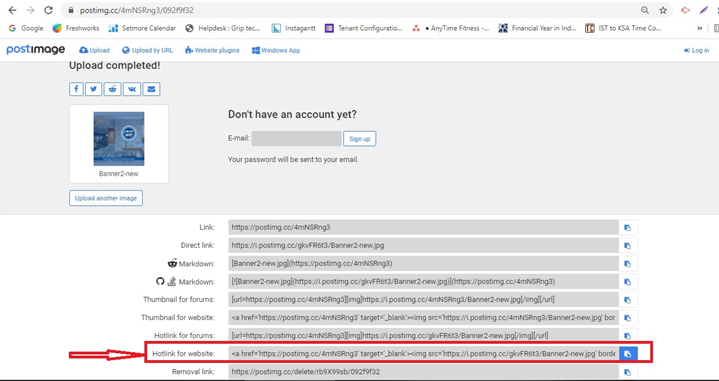The height and width of the screenshot is (381, 719).
Task: Select Thumbnail for forums field
Action: 424,299
